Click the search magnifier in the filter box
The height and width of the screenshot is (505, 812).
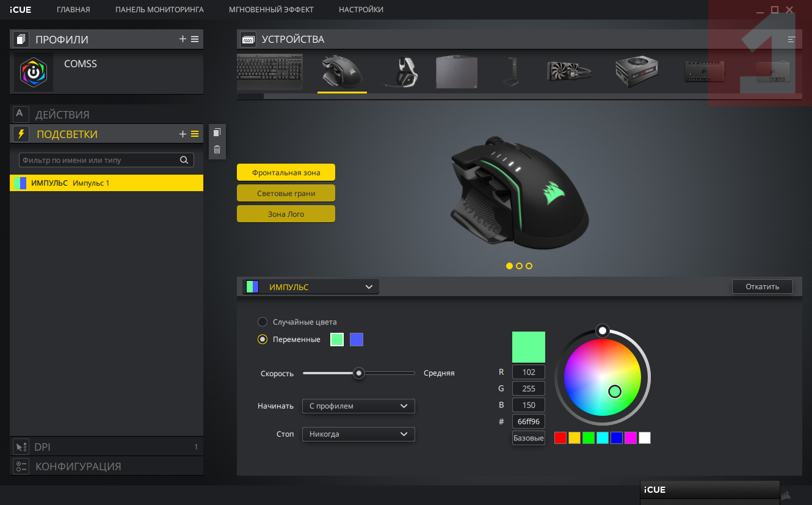[x=184, y=160]
